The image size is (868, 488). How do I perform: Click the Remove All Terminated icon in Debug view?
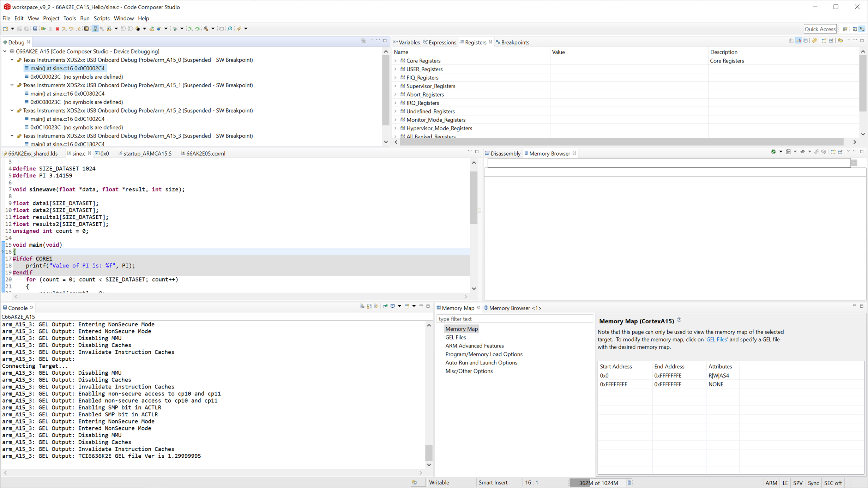click(x=363, y=41)
